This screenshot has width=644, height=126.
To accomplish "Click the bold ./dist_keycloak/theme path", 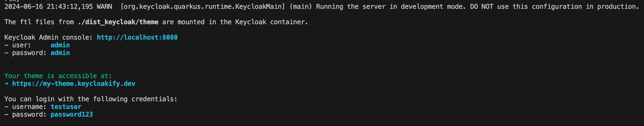I will (x=118, y=22).
